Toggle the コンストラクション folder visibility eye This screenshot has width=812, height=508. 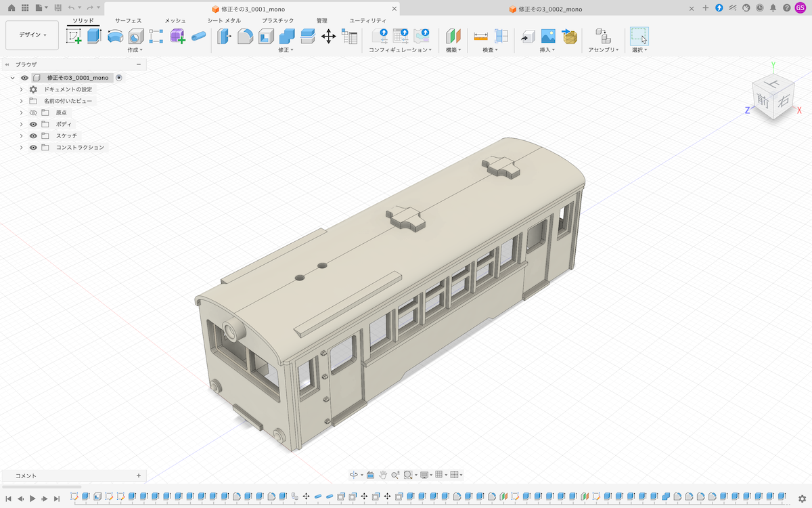click(x=33, y=147)
